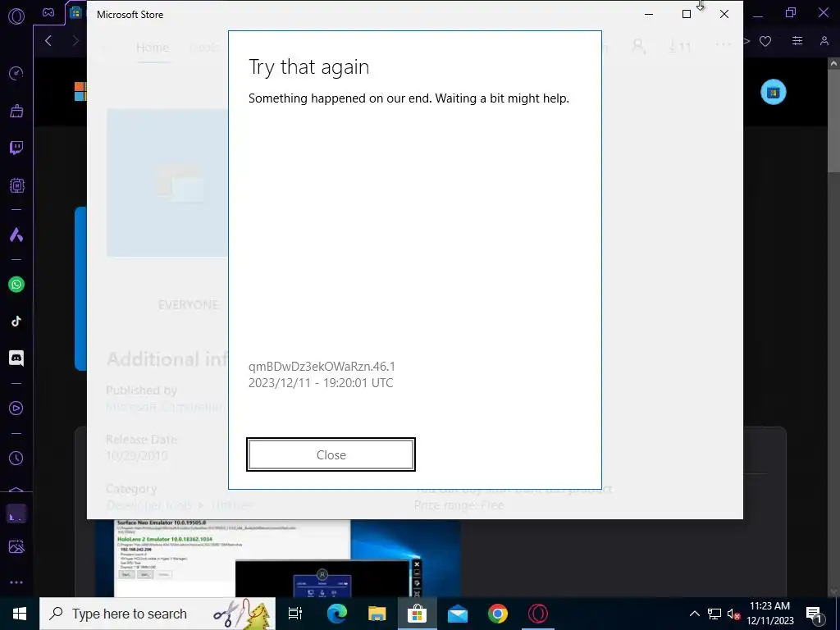Image resolution: width=840 pixels, height=630 pixels.
Task: Select the Opera tab with the Microsoft logo
Action: click(76, 13)
